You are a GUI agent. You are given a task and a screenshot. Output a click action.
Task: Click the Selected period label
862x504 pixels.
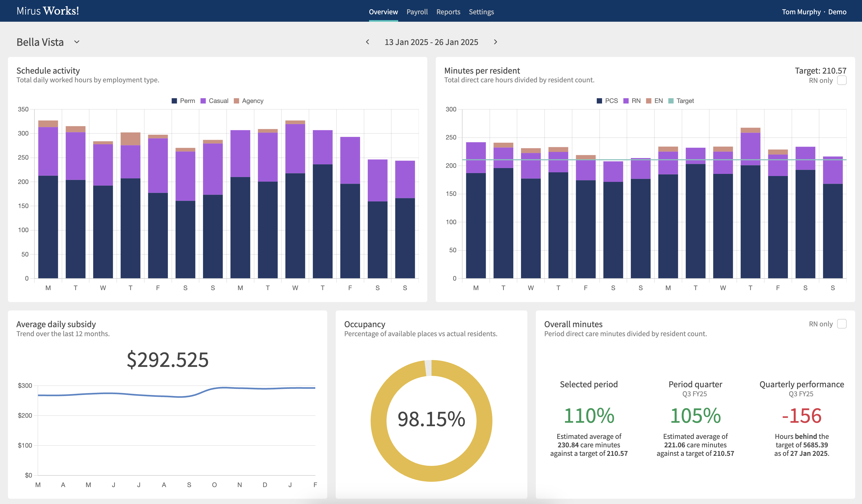(589, 384)
